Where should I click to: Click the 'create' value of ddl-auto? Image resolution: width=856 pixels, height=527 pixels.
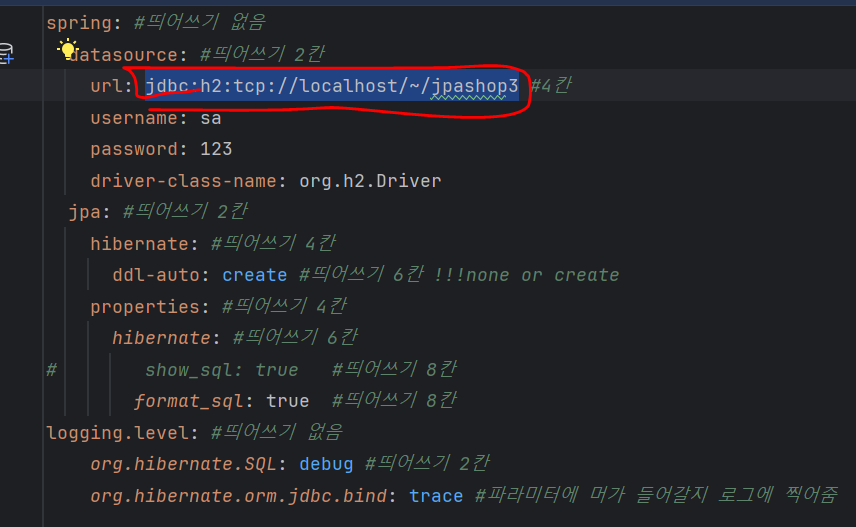pyautogui.click(x=254, y=275)
